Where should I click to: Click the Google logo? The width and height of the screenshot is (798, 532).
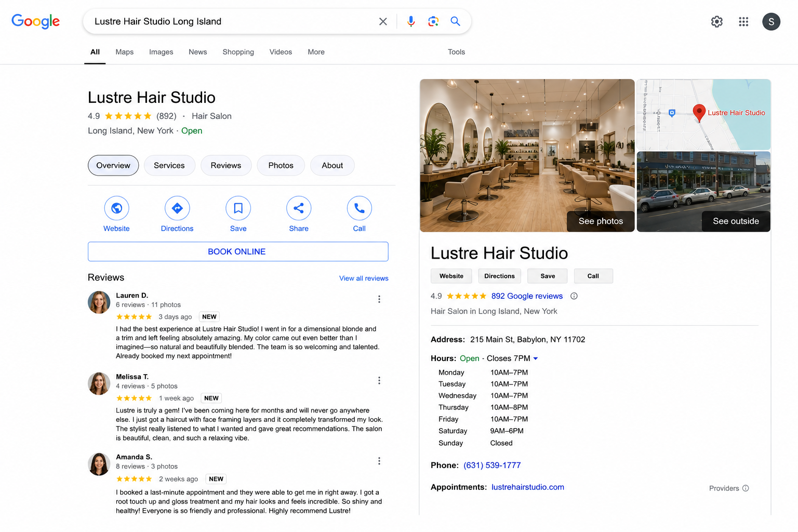click(x=35, y=21)
